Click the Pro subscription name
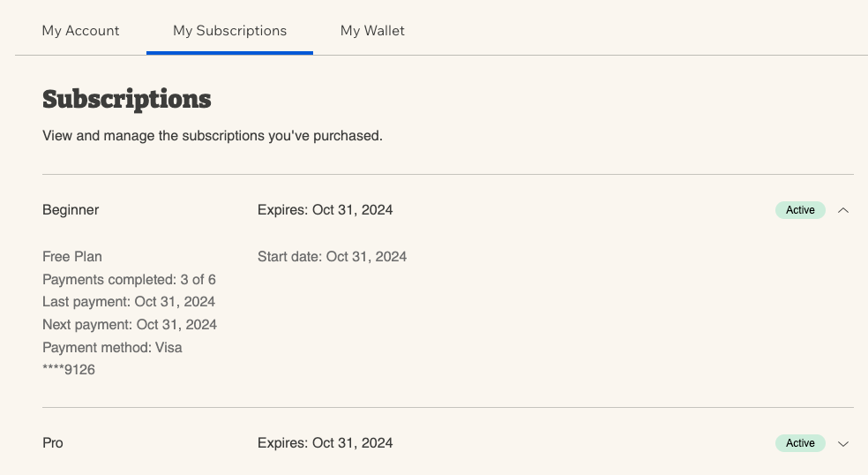 click(x=53, y=443)
